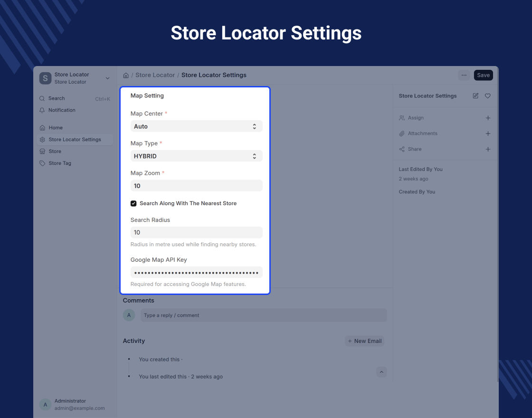Favorite the document with the heart icon
Viewport: 532px width, 418px height.
tap(487, 96)
